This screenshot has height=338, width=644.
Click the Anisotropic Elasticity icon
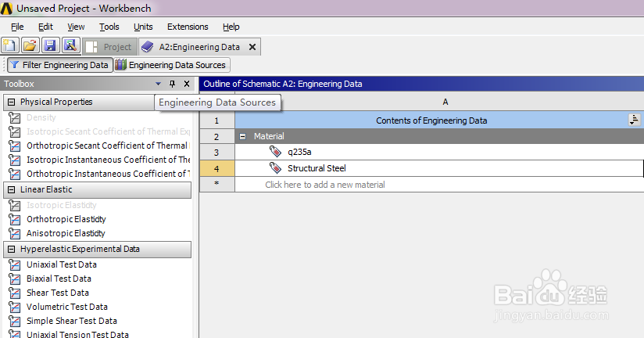14,234
